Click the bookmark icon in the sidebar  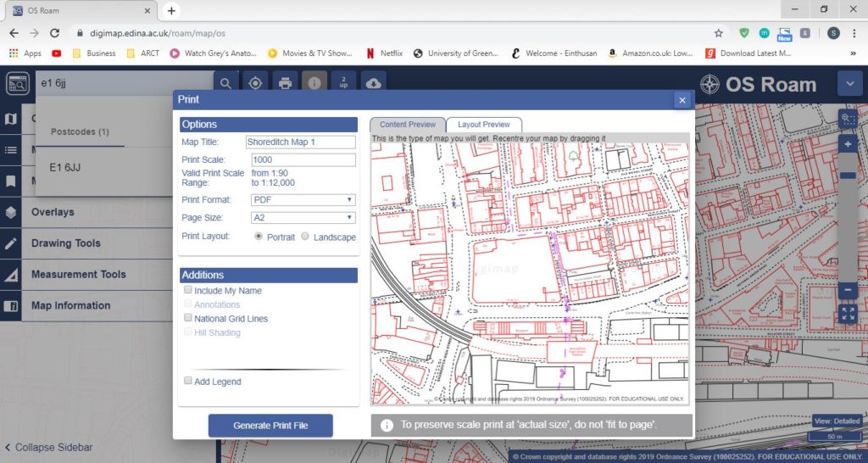point(10,181)
